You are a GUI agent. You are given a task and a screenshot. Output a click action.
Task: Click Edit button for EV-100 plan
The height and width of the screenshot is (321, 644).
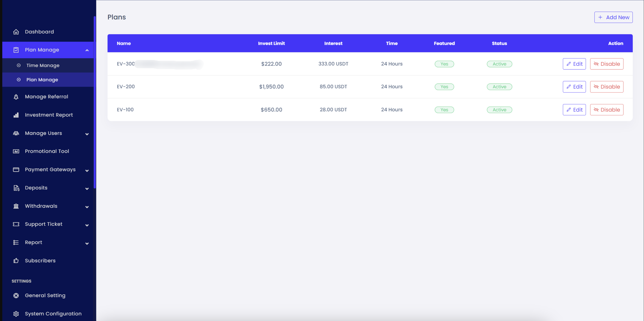(574, 110)
